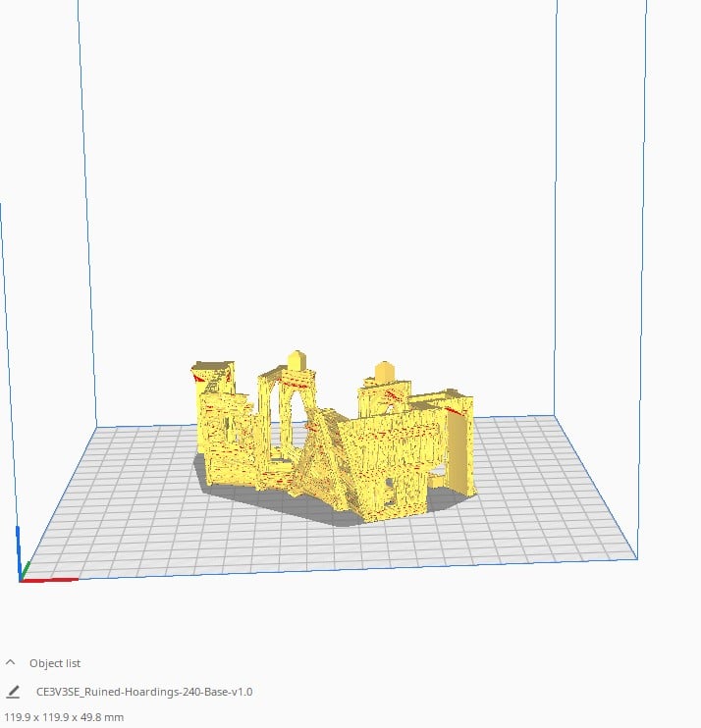Click empty build plate grid left of model
This screenshot has height=728, width=701.
click(128, 491)
